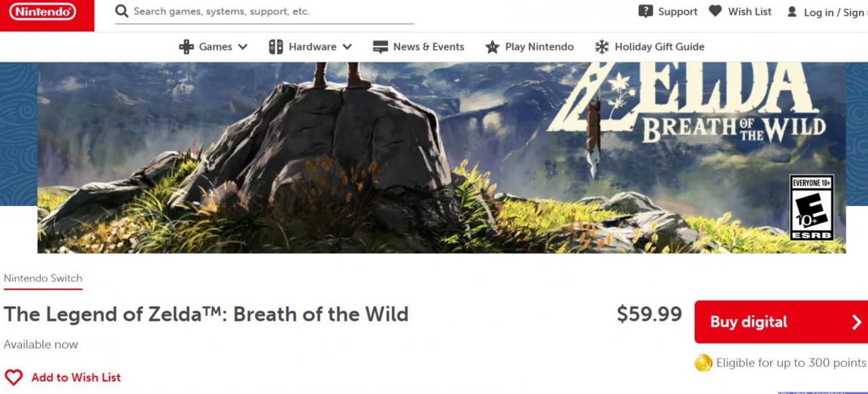Click the News & Events icon

pyautogui.click(x=380, y=47)
